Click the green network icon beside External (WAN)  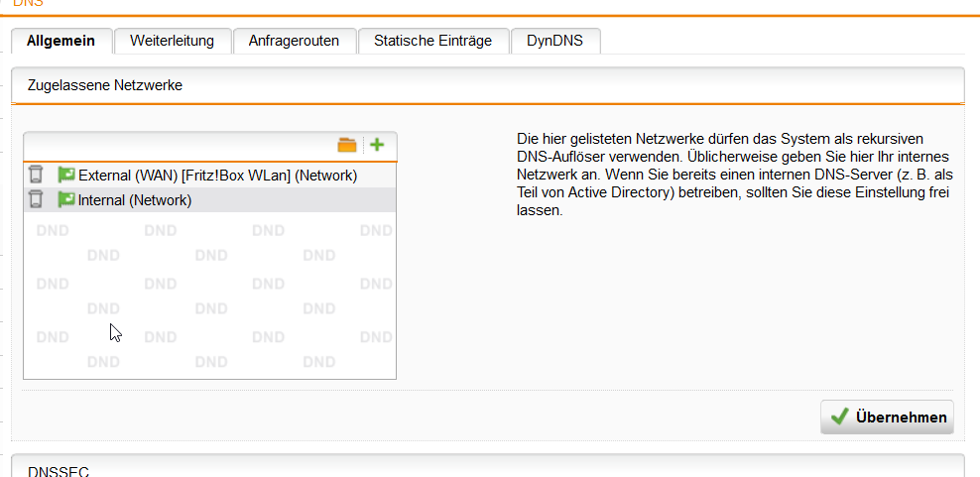(66, 175)
